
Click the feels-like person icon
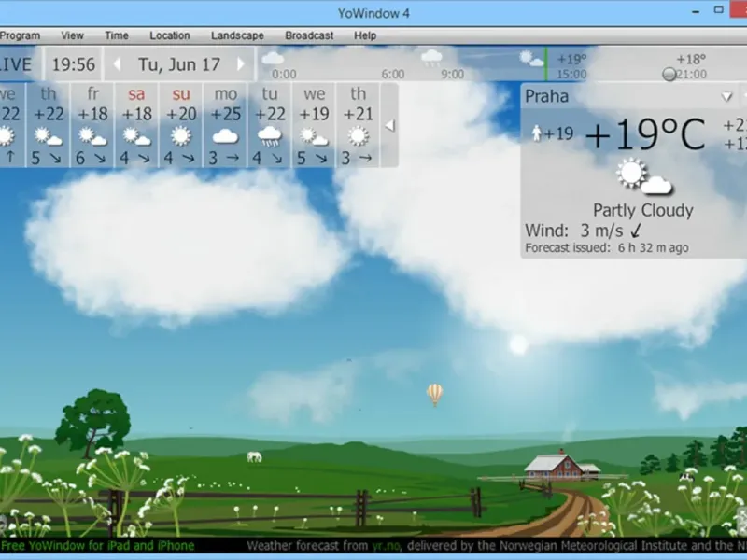click(537, 133)
